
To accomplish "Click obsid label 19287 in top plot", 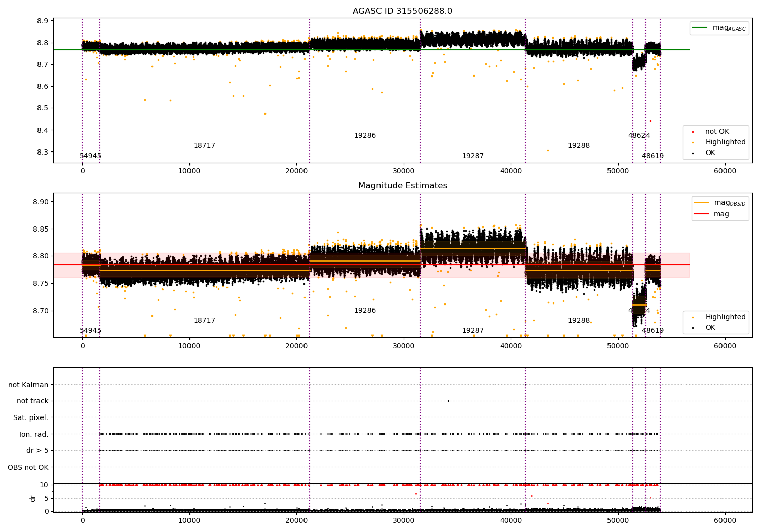I will (473, 156).
